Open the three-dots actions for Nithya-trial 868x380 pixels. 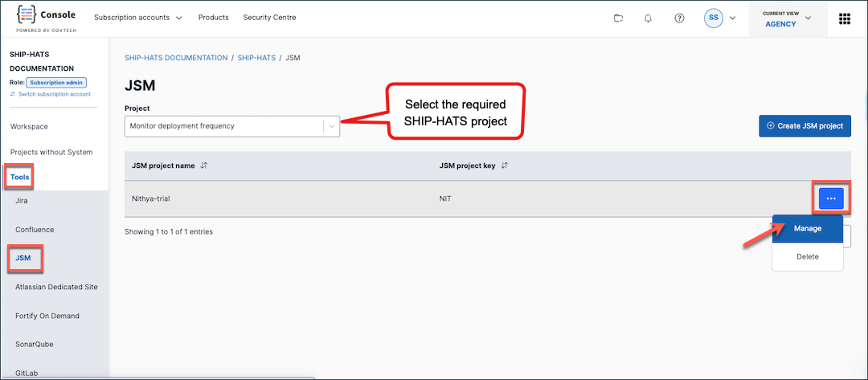831,198
